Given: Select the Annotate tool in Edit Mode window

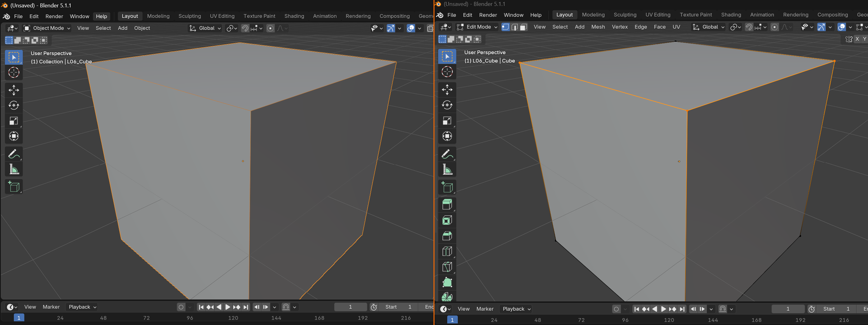Looking at the screenshot, I should coord(447,154).
